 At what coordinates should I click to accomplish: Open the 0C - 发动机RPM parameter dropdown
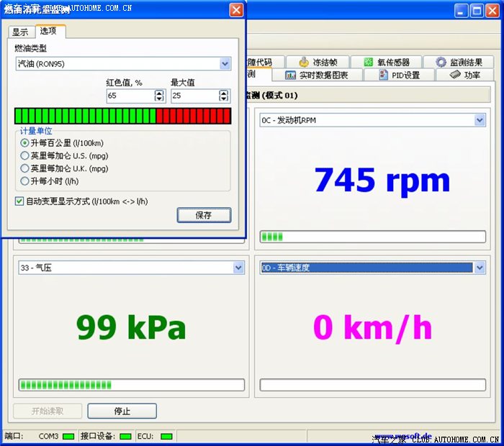click(480, 120)
